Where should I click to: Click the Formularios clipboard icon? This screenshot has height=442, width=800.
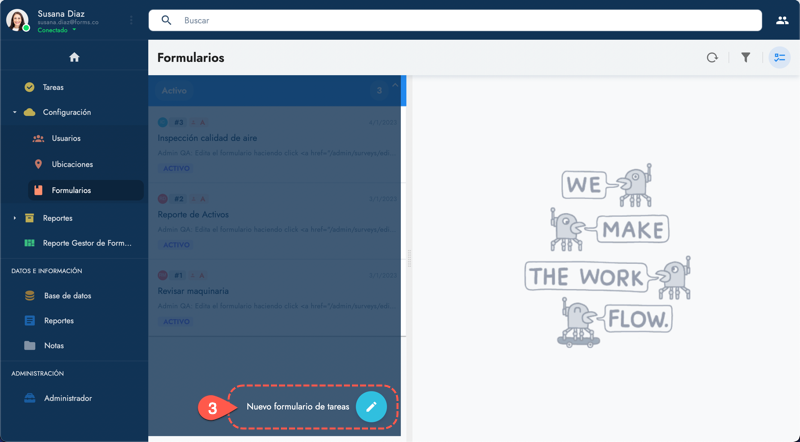(x=38, y=190)
